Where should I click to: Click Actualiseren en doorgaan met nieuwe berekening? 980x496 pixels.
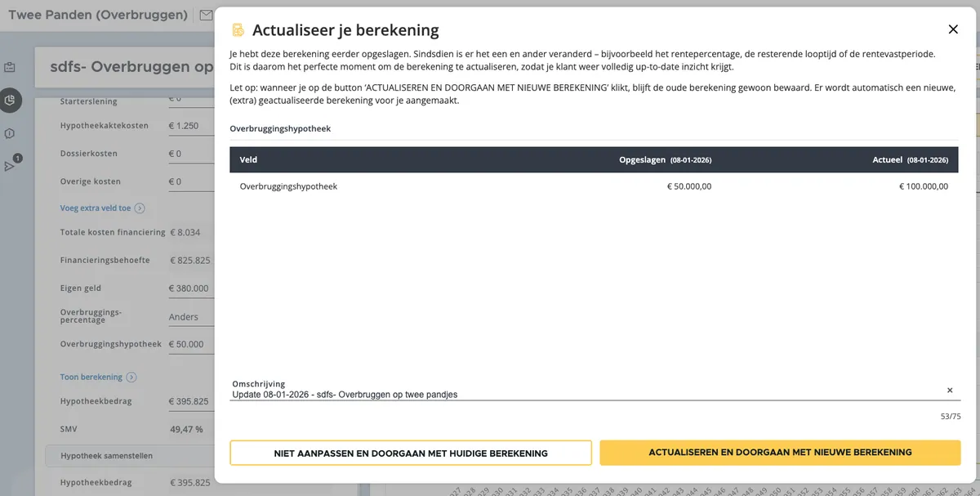[x=780, y=453]
